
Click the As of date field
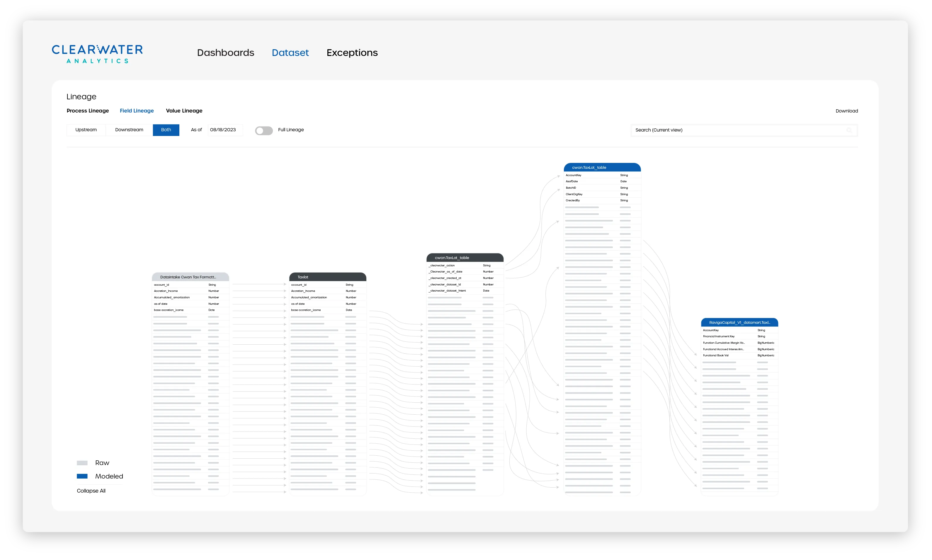pyautogui.click(x=225, y=130)
